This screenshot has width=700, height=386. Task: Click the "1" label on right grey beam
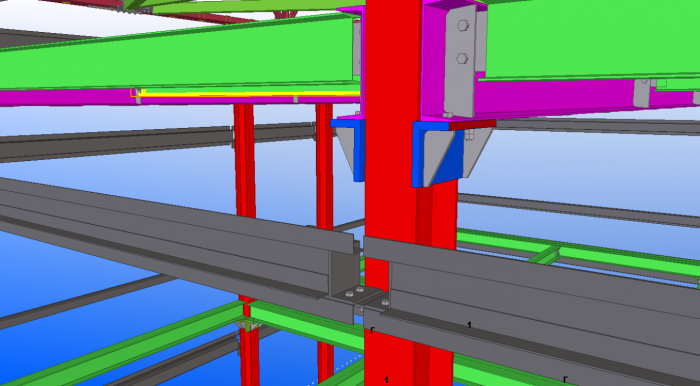[469, 325]
